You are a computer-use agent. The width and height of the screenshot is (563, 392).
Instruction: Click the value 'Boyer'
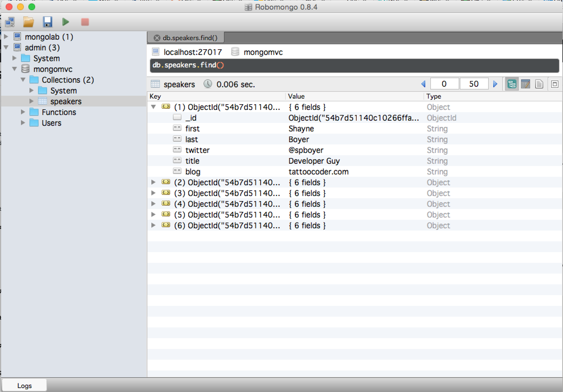[x=299, y=139]
